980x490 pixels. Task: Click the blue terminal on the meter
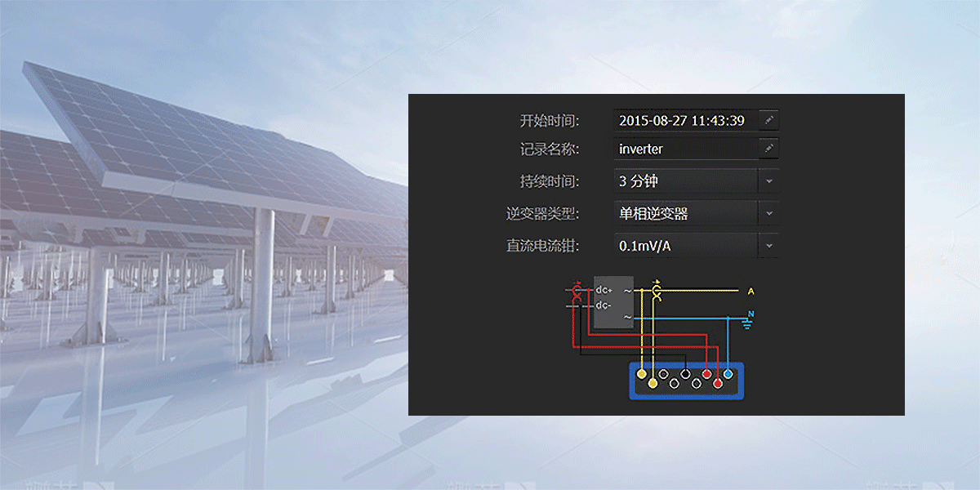728,373
